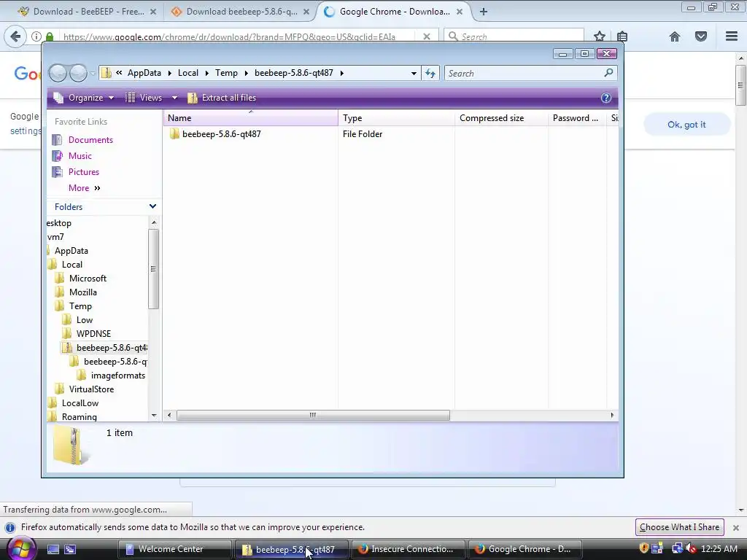Select Temp folder in tree

coord(80,306)
